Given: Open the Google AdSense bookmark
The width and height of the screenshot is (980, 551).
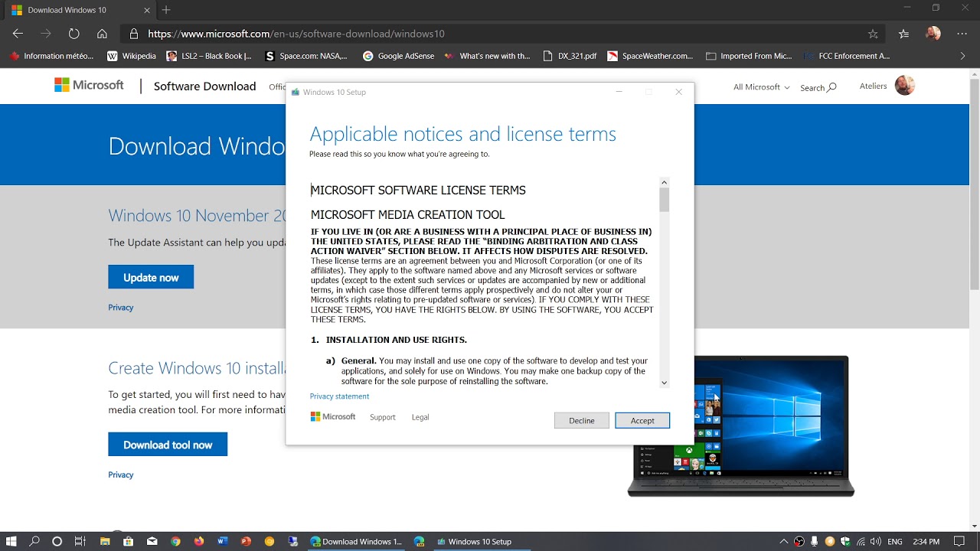Looking at the screenshot, I should coord(398,56).
